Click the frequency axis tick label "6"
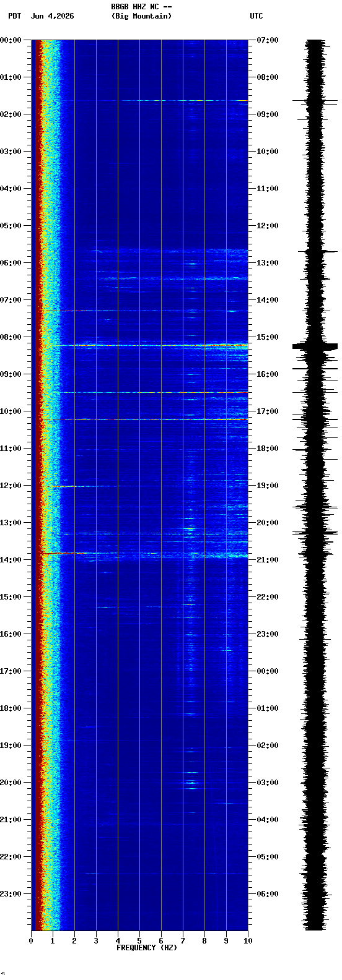Viewport: 342px width, 980px height. click(x=161, y=941)
